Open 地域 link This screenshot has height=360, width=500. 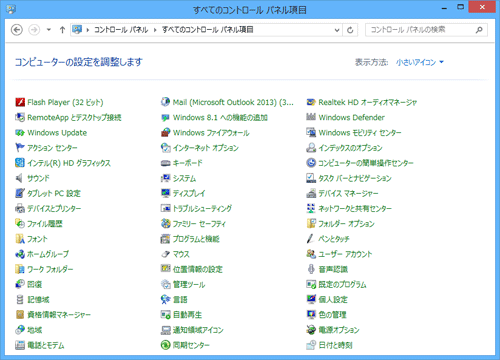coord(34,330)
